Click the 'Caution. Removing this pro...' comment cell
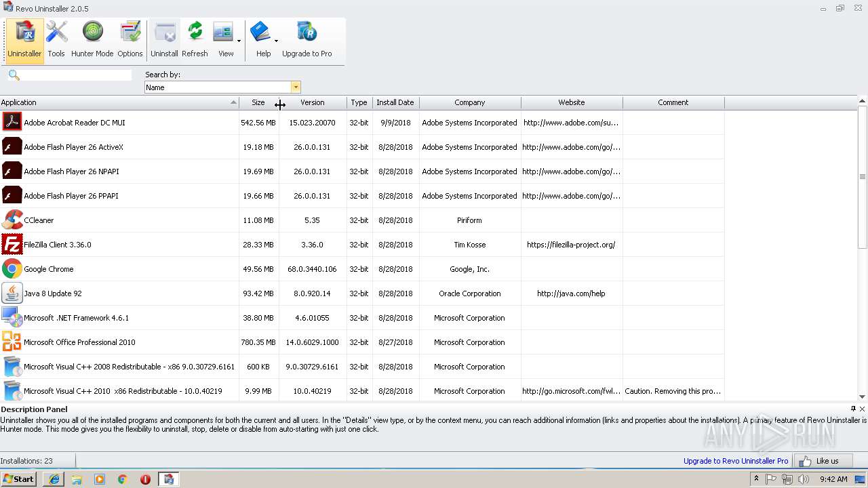The image size is (868, 488). tap(673, 391)
